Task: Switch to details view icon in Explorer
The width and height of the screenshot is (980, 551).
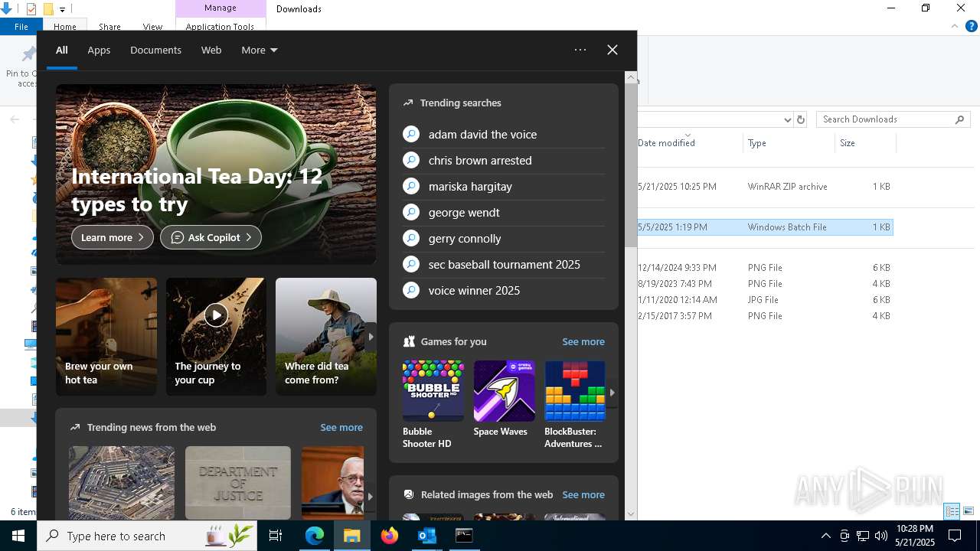Action: click(952, 511)
